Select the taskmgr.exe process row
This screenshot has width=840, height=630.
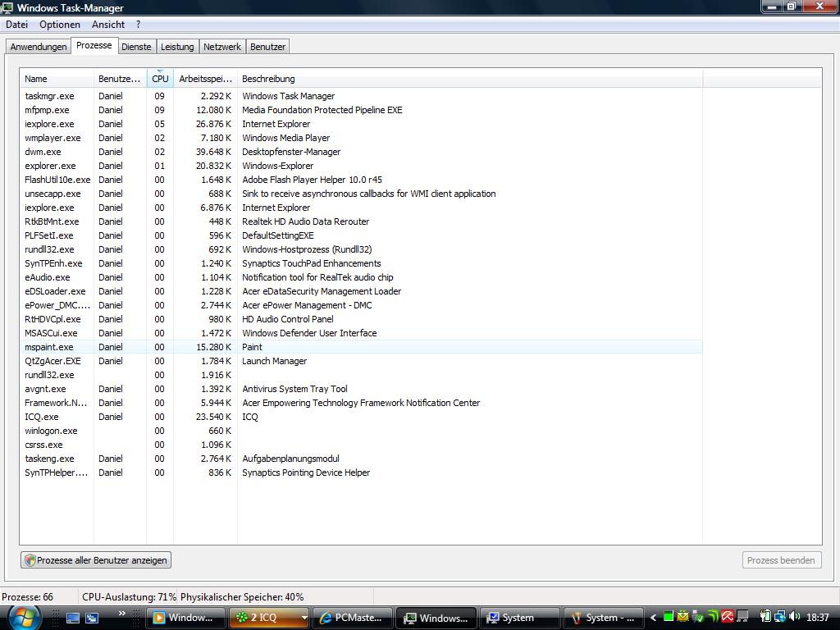(x=361, y=96)
